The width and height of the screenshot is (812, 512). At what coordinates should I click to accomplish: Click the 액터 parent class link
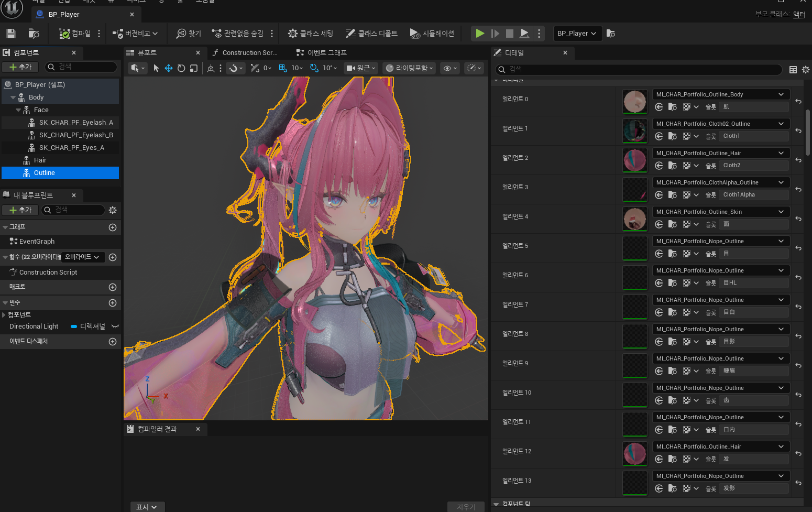click(799, 15)
